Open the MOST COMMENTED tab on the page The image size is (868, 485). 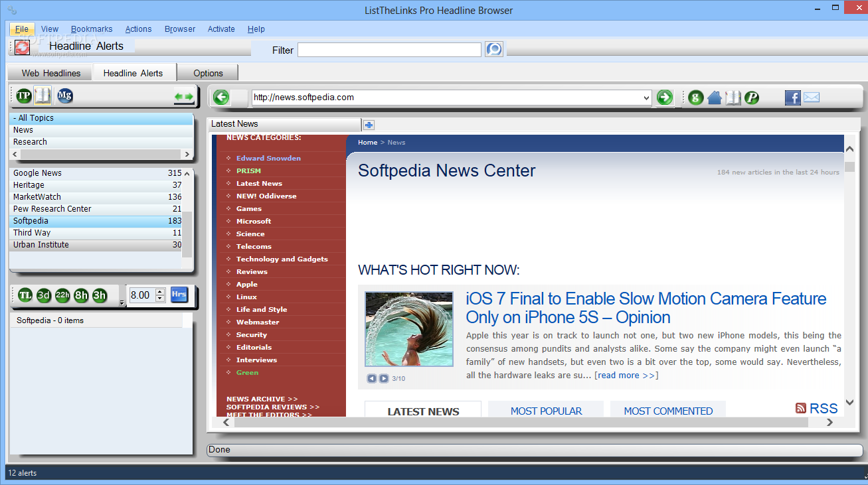(x=668, y=411)
